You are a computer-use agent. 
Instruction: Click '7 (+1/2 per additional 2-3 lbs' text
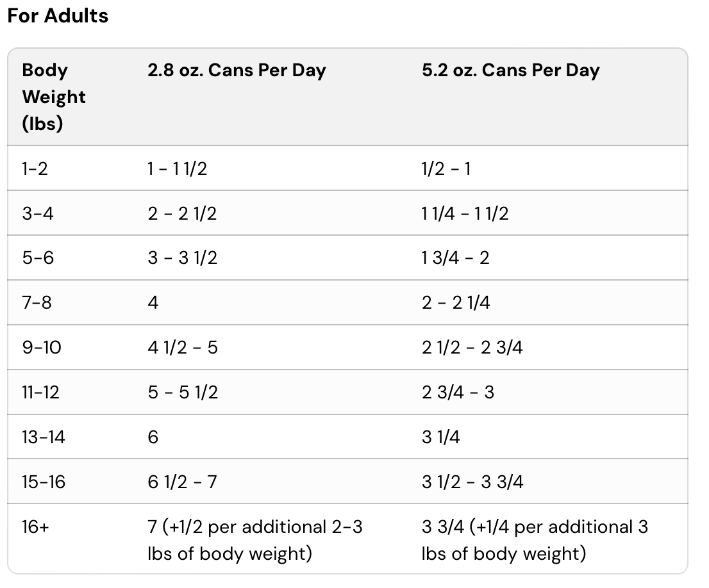coord(255,527)
